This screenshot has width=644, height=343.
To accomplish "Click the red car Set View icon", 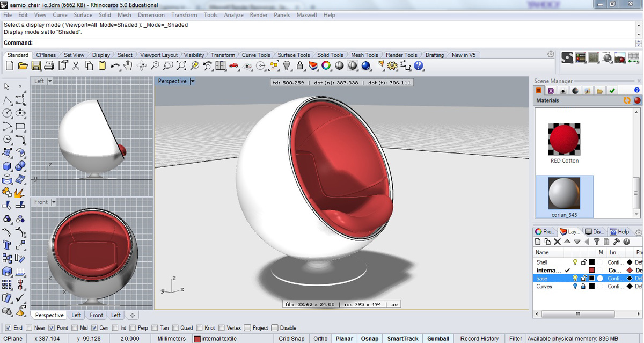I will [x=234, y=65].
